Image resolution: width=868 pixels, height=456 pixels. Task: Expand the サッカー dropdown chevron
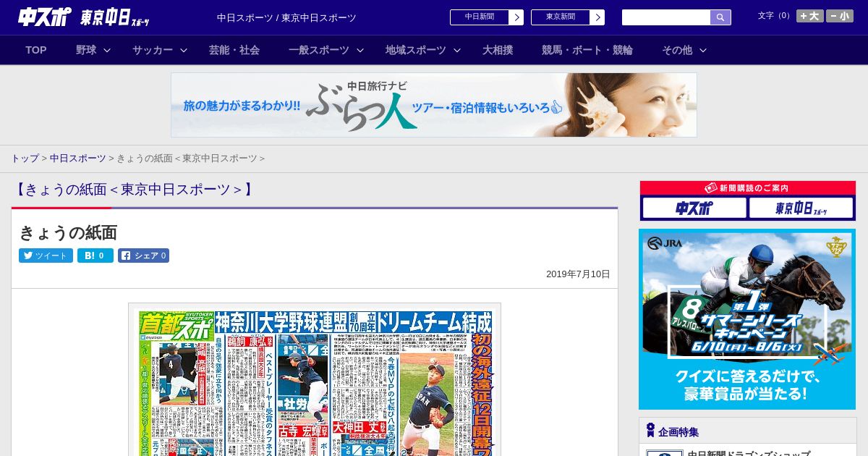coord(184,51)
